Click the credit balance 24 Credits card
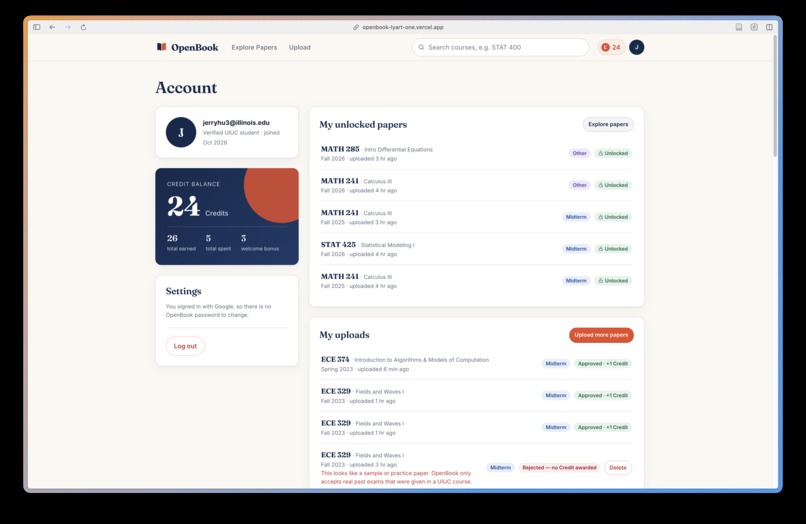Image resolution: width=806 pixels, height=524 pixels. pos(227,216)
